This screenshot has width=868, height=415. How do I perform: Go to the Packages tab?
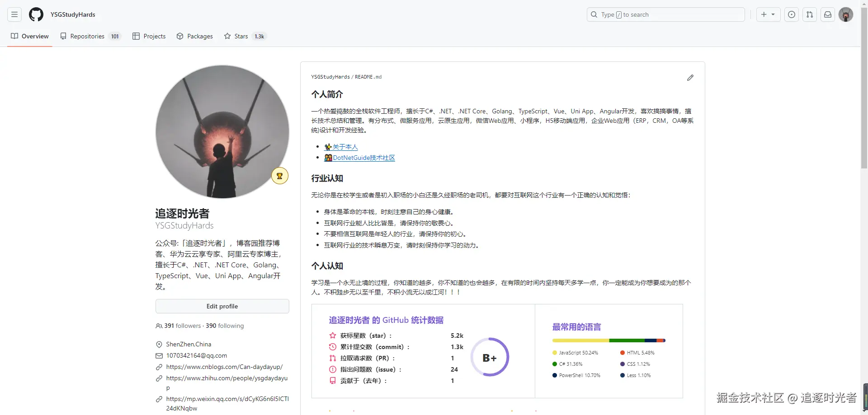pyautogui.click(x=195, y=36)
